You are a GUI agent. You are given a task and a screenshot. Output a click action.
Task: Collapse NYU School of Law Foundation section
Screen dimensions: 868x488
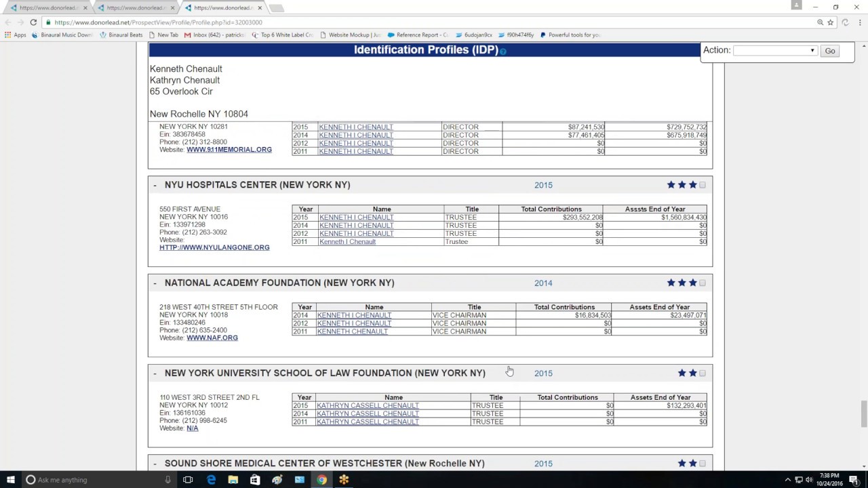click(x=155, y=373)
